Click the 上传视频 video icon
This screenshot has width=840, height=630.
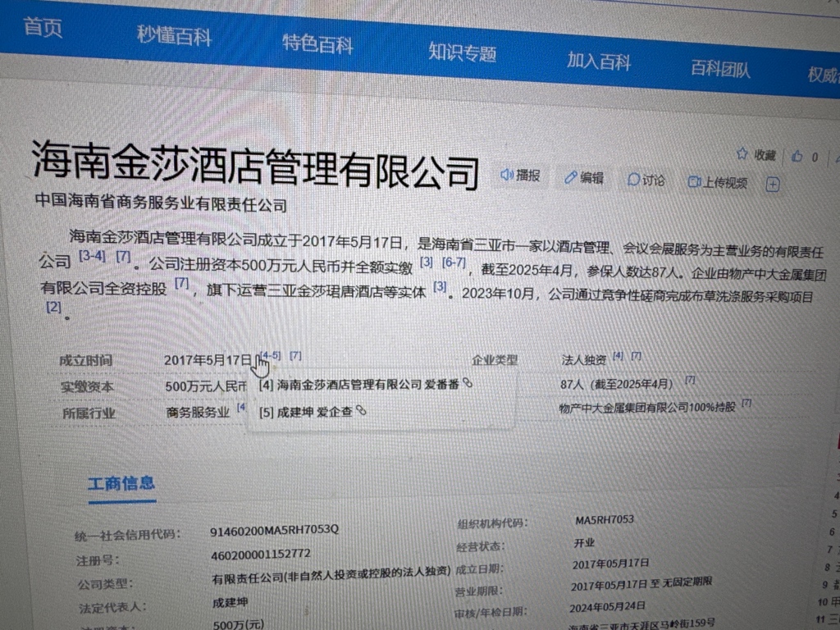694,181
